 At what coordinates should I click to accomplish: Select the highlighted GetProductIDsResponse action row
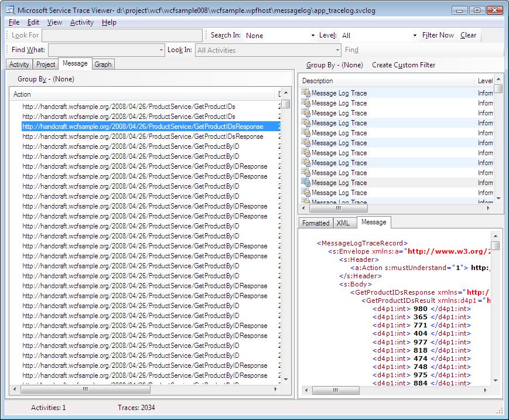151,127
